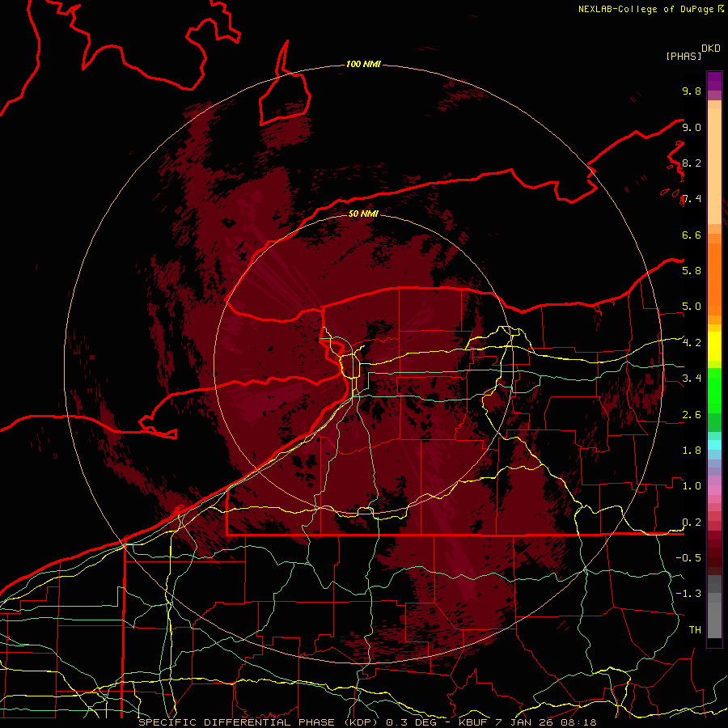Select the bright green color bar segment
Image resolution: width=728 pixels, height=728 pixels.
pos(714,390)
